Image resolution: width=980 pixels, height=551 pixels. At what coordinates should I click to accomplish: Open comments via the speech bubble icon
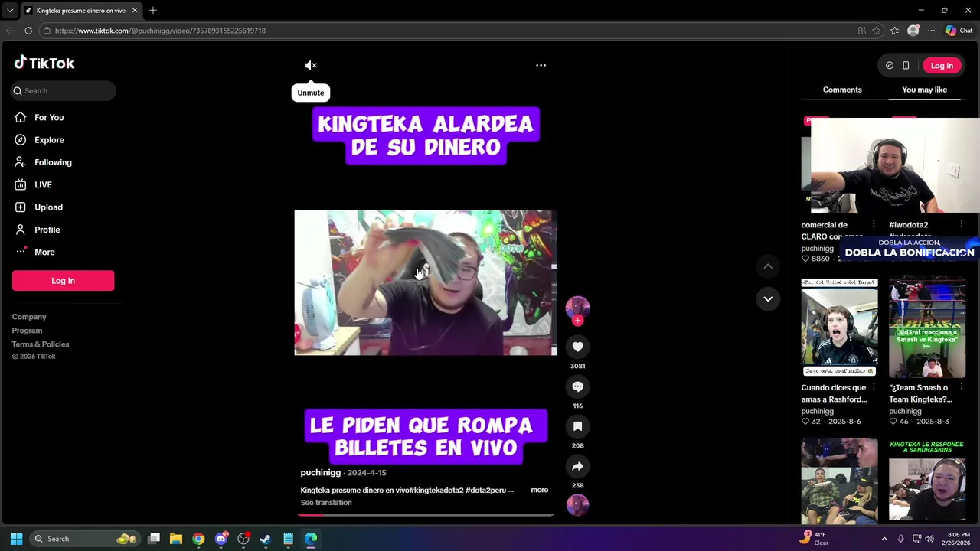577,386
